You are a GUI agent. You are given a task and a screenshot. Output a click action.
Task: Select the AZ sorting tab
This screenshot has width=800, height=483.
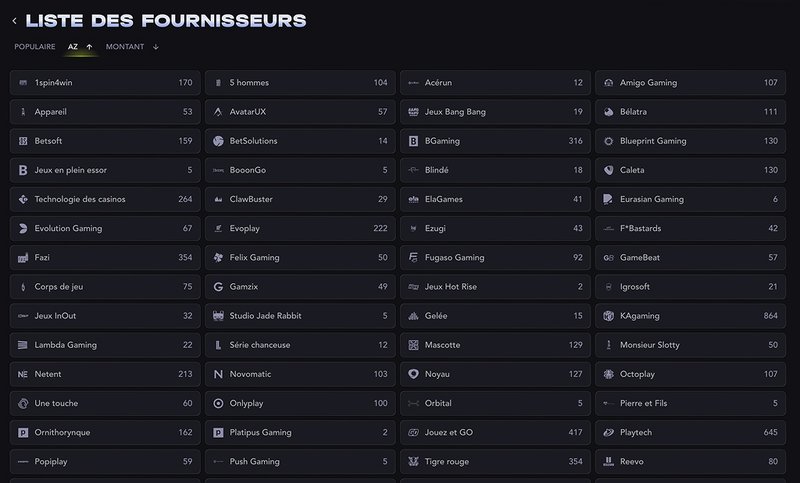coord(73,47)
